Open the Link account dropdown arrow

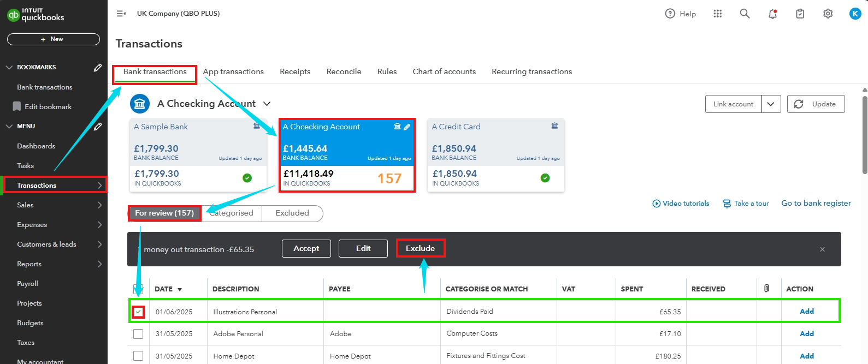771,104
